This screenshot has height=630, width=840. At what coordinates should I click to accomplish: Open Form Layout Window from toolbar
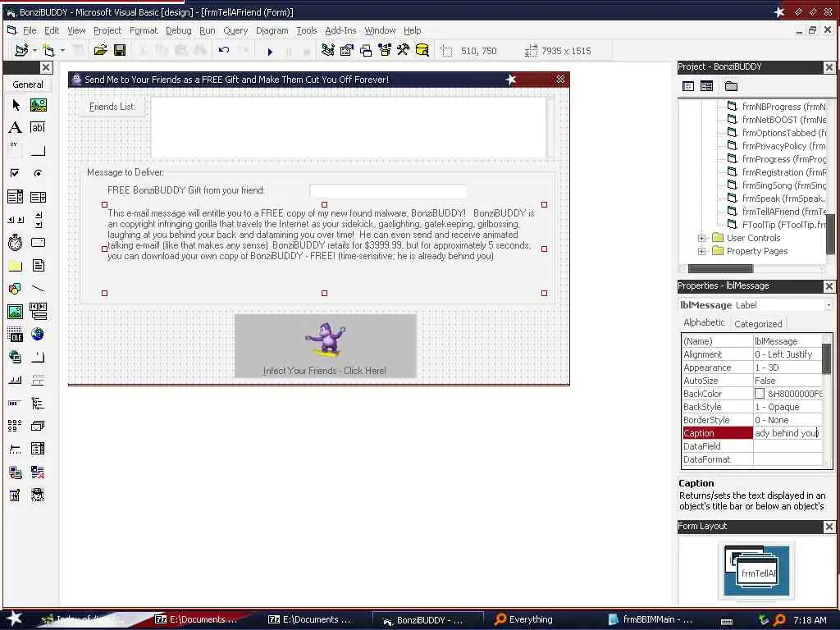366,50
